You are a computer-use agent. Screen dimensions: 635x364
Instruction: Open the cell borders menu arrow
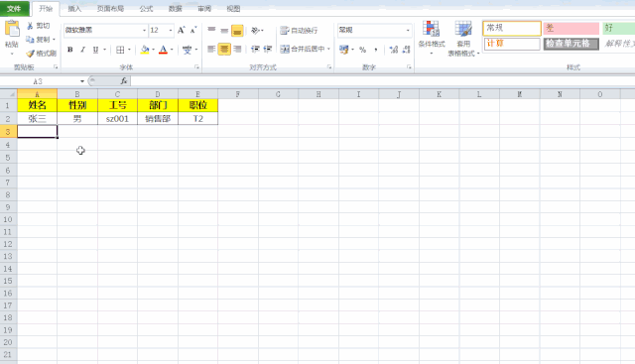[129, 50]
